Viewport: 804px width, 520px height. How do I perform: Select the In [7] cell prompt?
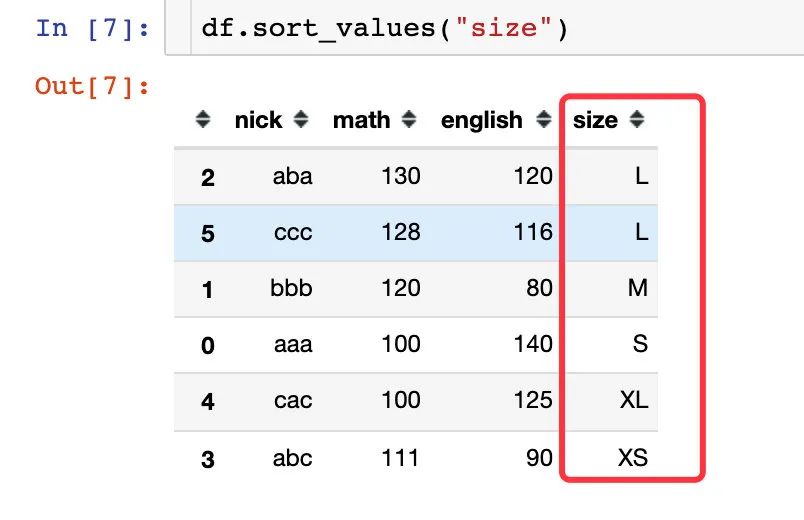tap(93, 28)
